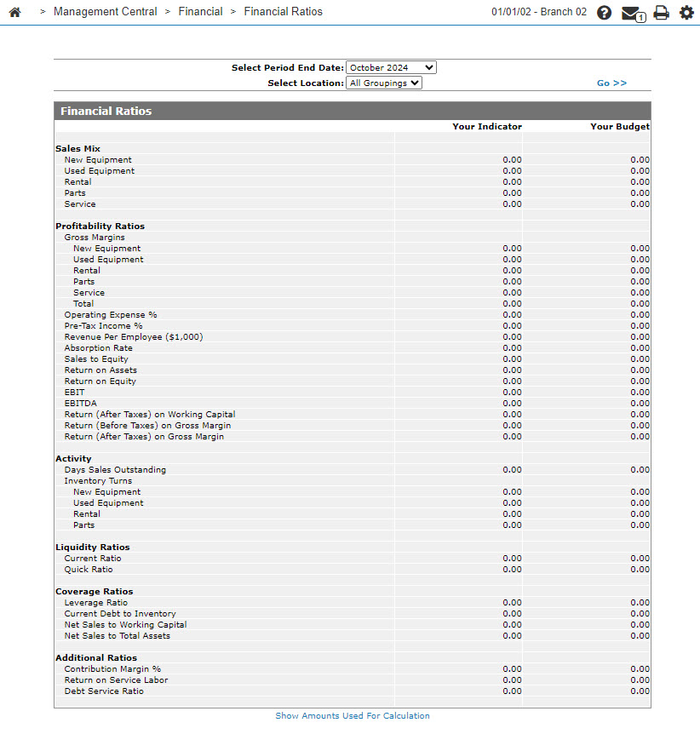Click the Total row under Gross Margins
The image size is (700, 734).
[x=83, y=304]
